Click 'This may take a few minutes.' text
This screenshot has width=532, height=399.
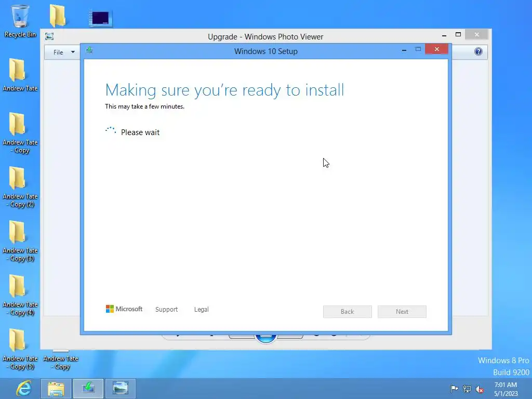[x=144, y=107]
